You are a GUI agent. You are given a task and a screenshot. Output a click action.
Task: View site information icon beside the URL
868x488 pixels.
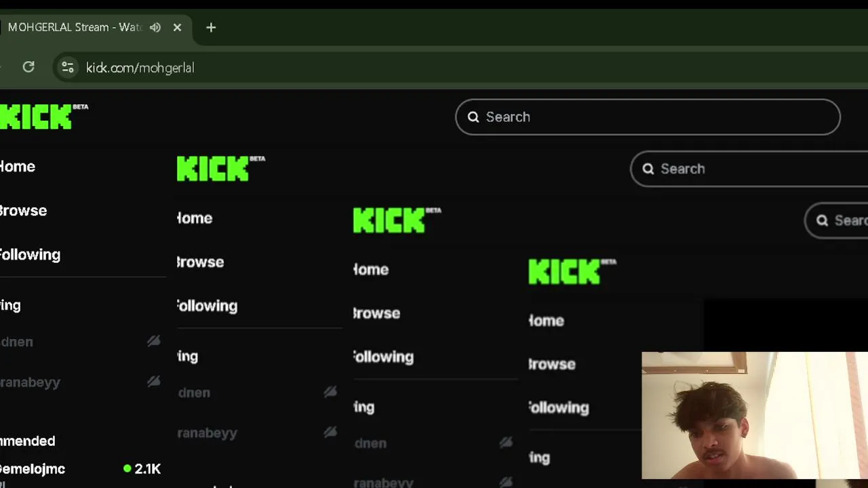[67, 67]
